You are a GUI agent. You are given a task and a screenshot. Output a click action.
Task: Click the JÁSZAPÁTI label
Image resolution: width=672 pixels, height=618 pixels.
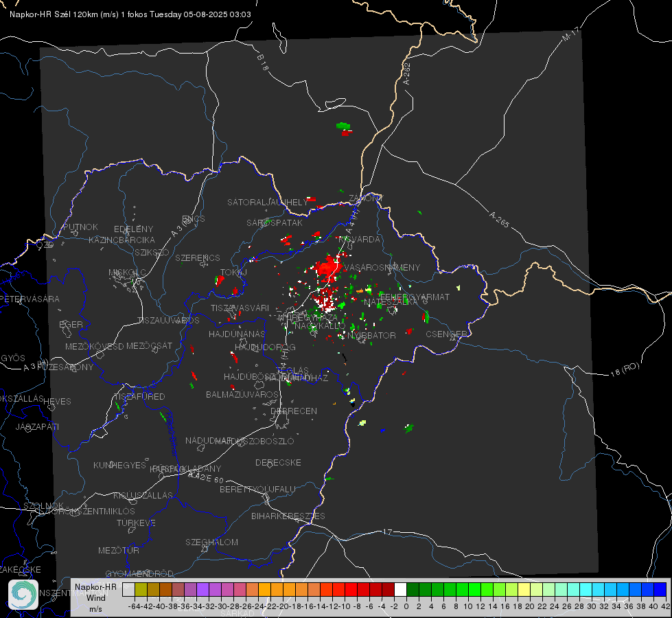[x=37, y=426]
